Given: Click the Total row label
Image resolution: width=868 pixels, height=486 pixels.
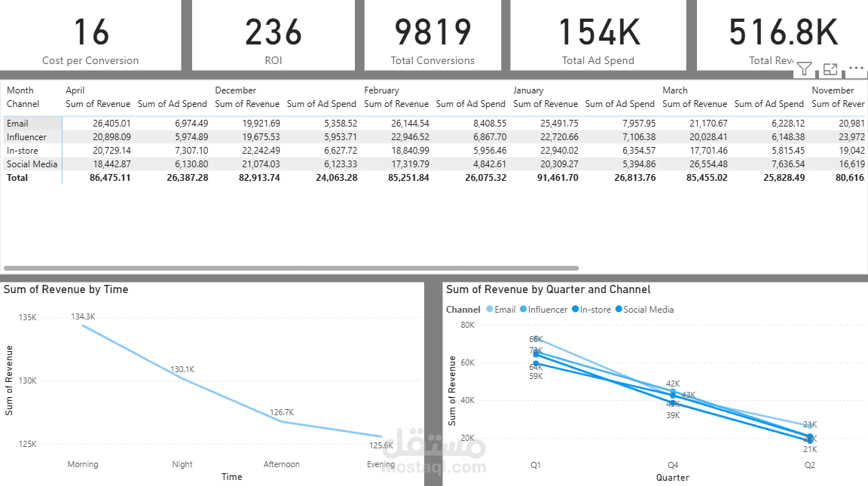Looking at the screenshot, I should (x=17, y=178).
